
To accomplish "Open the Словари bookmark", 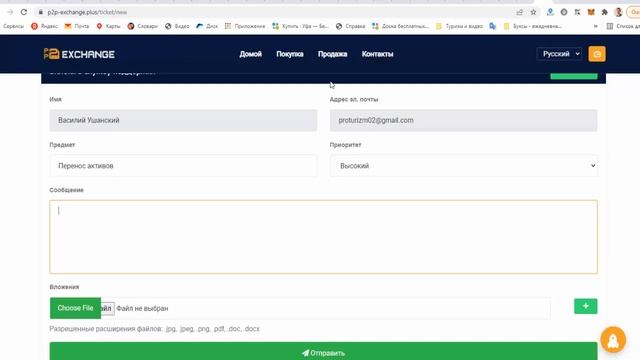I will 142,26.
